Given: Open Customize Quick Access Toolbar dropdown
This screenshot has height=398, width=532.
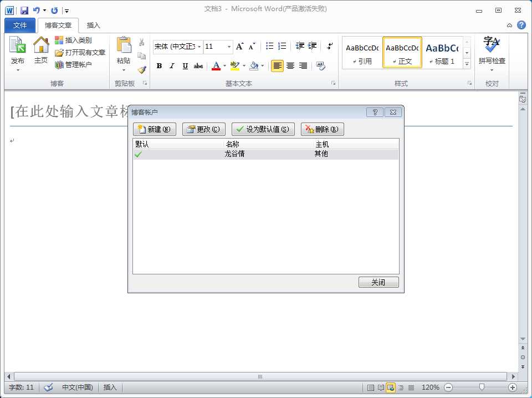Looking at the screenshot, I should 67,11.
